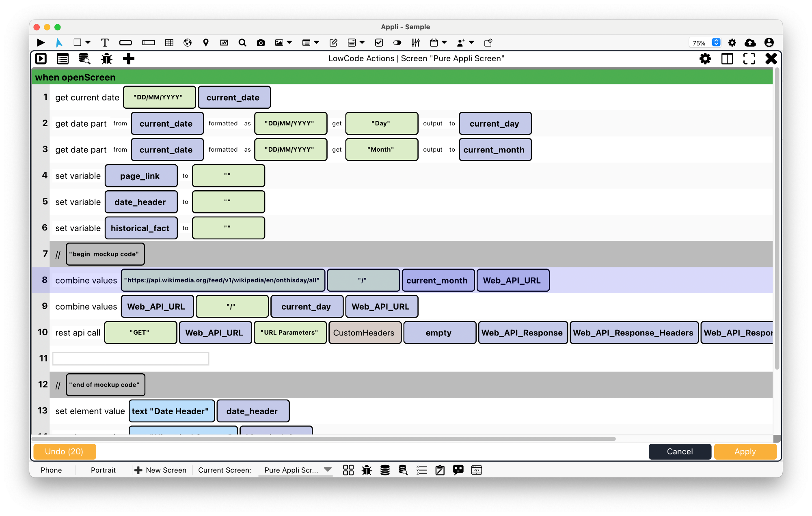Image resolution: width=812 pixels, height=516 pixels.
Task: Open the database search icon in bottom bar
Action: click(x=403, y=470)
